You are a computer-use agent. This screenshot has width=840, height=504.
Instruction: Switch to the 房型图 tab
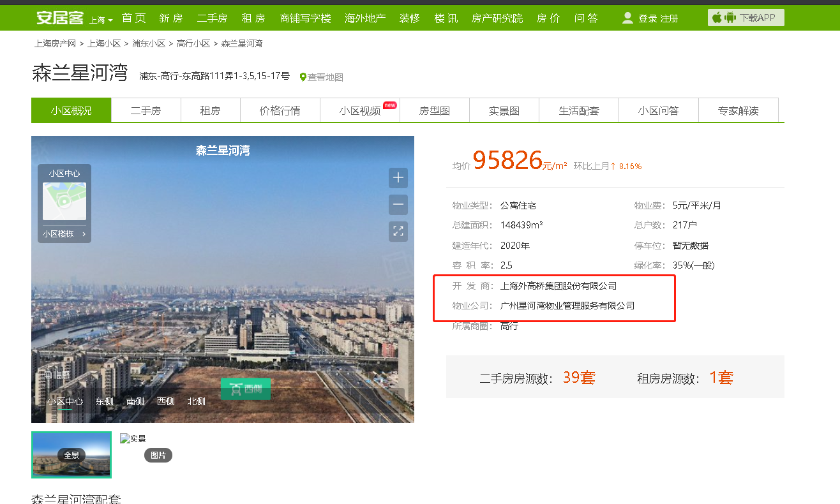(x=435, y=110)
